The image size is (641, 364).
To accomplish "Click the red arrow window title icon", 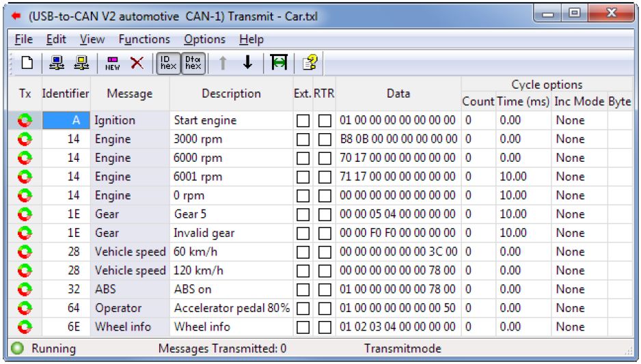I will pos(16,16).
